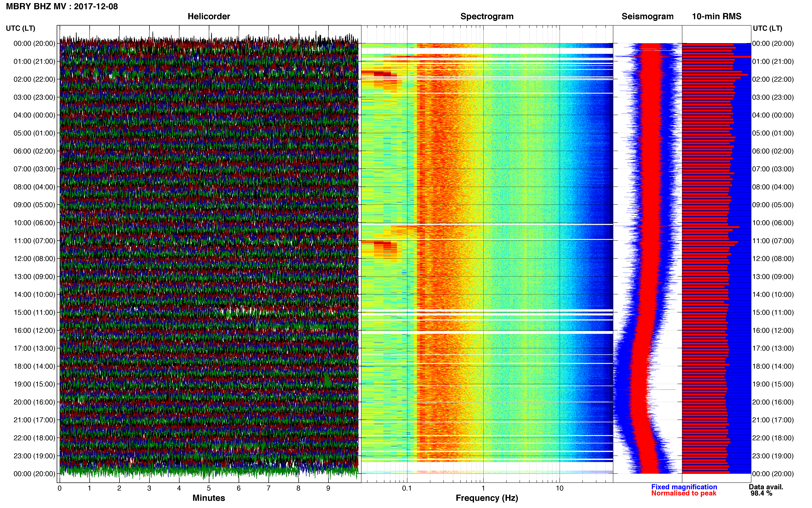This screenshot has width=812, height=508.
Task: Click the right 'UTC (LT)' axis label
Action: pyautogui.click(x=767, y=28)
